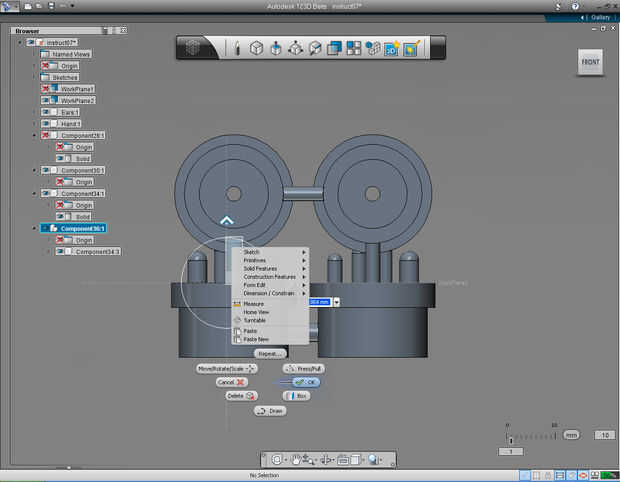Toggle visibility of WorkPlane1

tap(46, 89)
